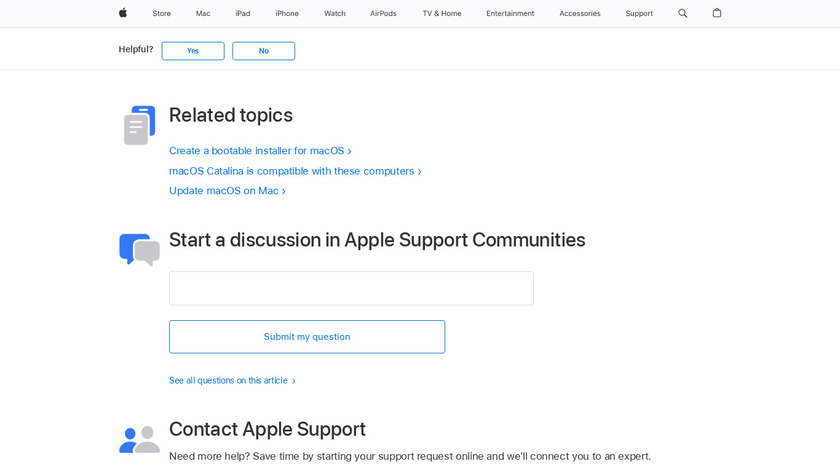
Task: Open macOS Catalina compatibility link
Action: (292, 171)
